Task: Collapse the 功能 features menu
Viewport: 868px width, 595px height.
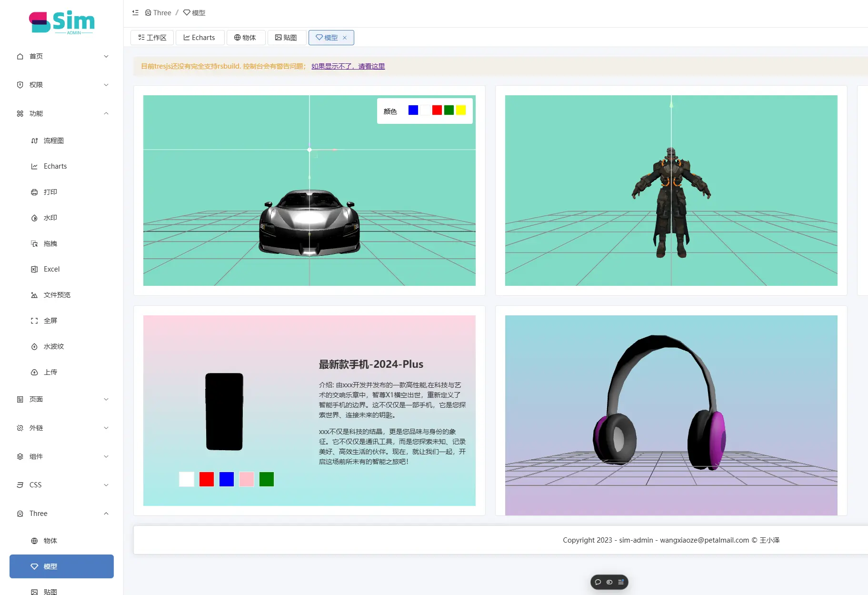Action: 62,113
